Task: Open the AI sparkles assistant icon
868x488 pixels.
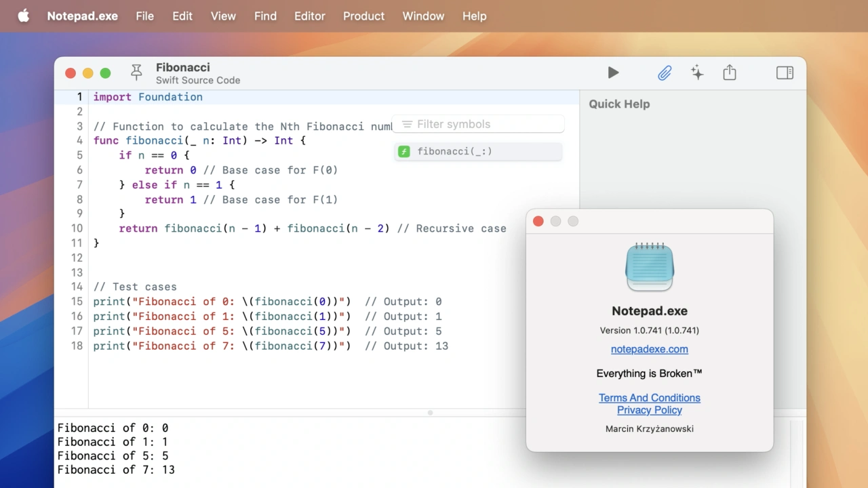Action: [x=697, y=73]
